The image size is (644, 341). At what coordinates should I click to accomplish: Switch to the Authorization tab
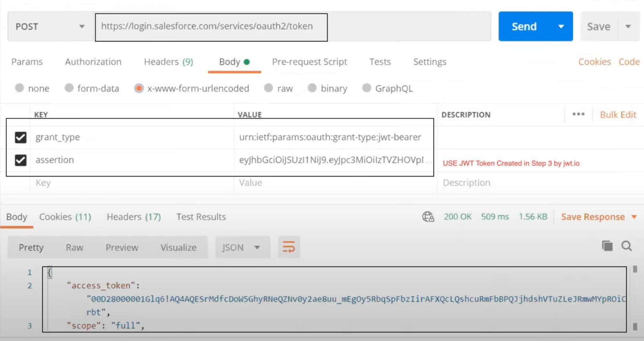pos(93,62)
